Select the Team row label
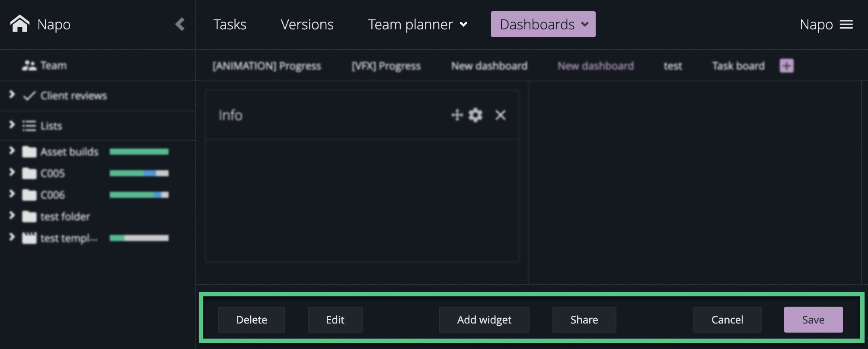868x349 pixels. 54,66
